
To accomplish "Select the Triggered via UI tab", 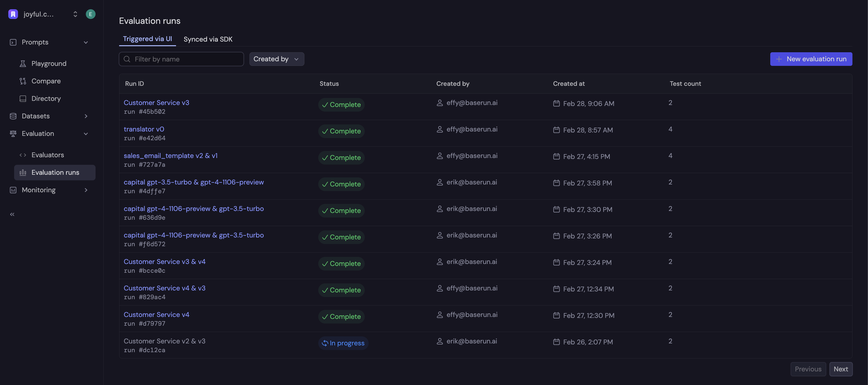I will [x=147, y=39].
